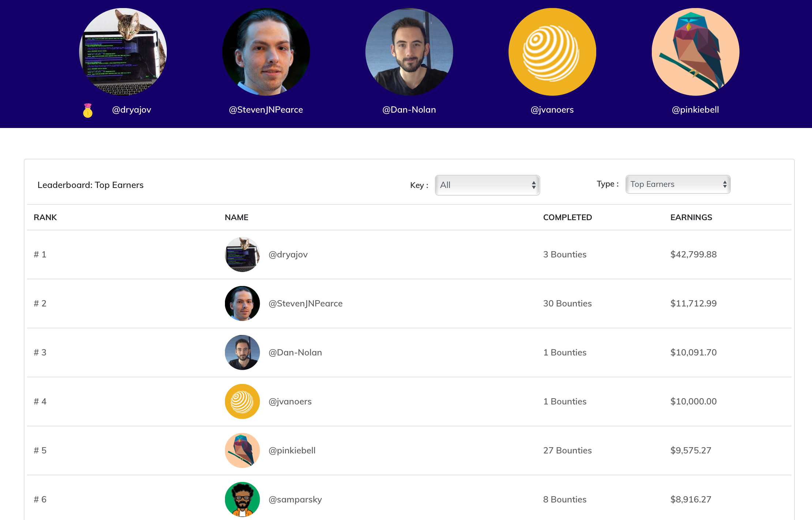Click @pinkiebell name under the bird avatar
812x520 pixels.
pyautogui.click(x=695, y=110)
